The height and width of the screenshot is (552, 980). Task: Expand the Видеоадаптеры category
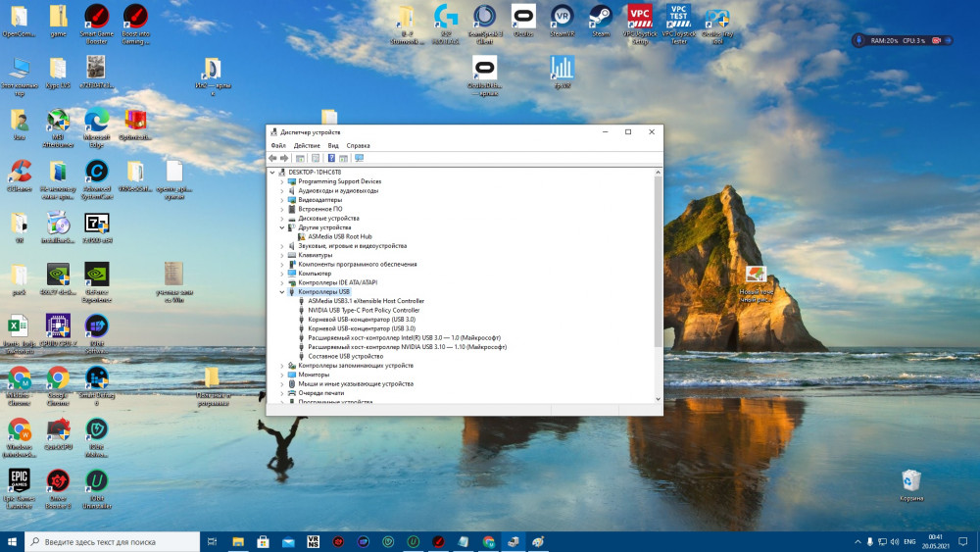point(282,200)
